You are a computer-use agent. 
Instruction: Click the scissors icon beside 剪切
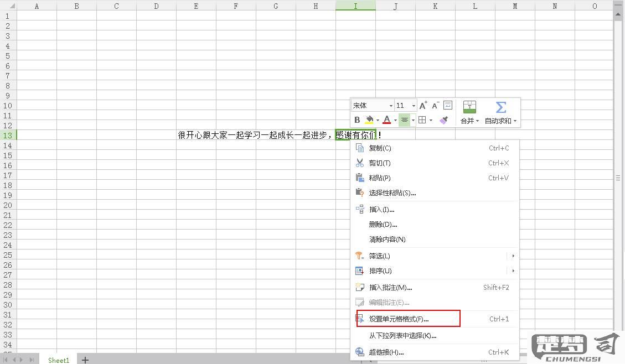coord(359,163)
